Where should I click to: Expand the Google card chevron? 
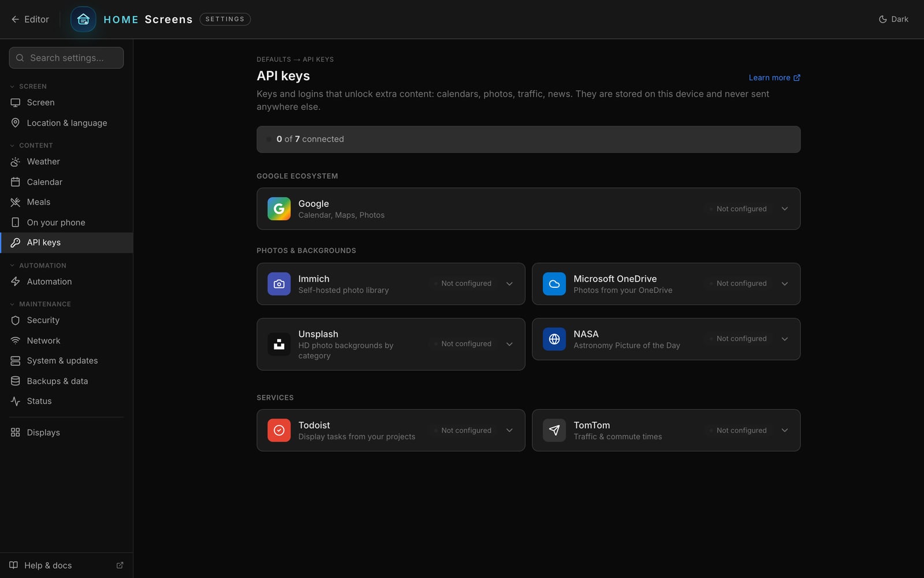(x=785, y=209)
